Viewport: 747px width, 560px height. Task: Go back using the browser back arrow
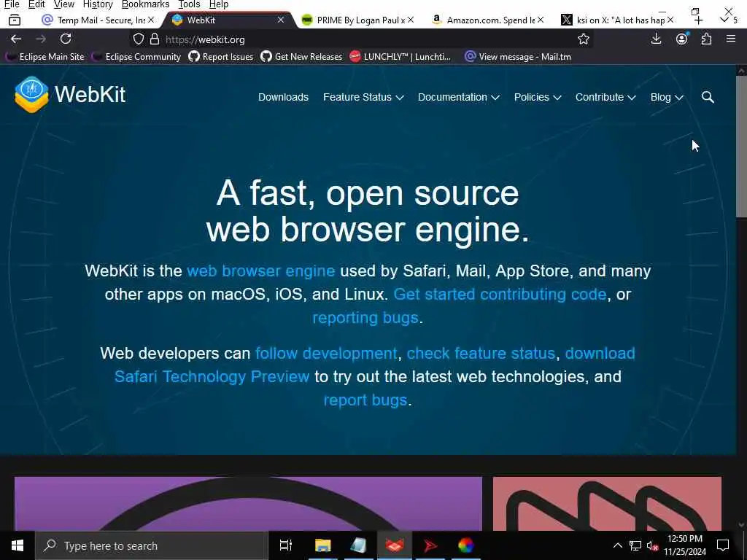tap(16, 39)
